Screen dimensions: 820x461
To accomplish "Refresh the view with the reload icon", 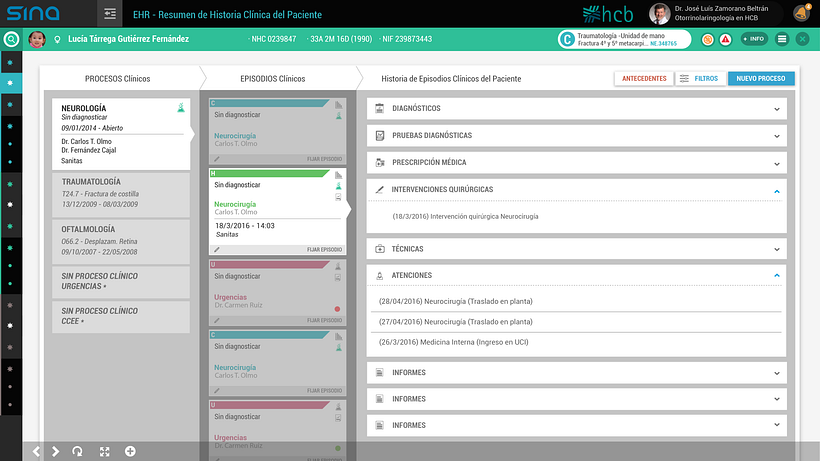I will pyautogui.click(x=77, y=451).
